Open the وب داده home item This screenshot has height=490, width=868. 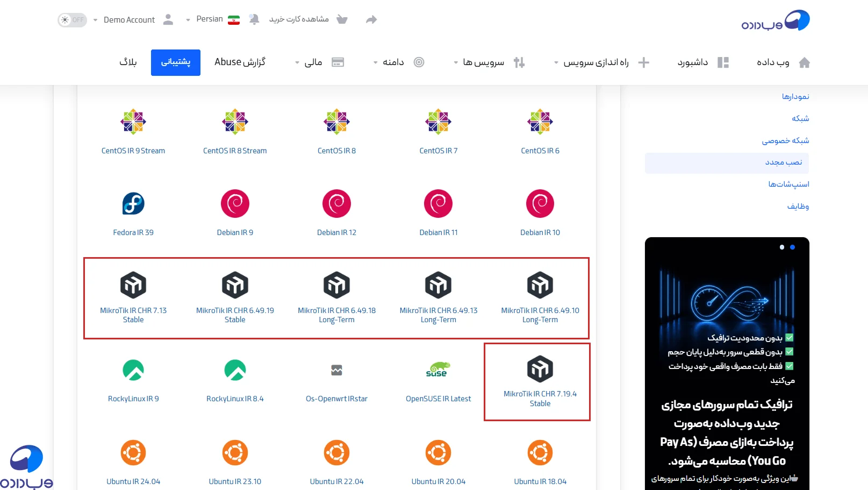pos(773,62)
